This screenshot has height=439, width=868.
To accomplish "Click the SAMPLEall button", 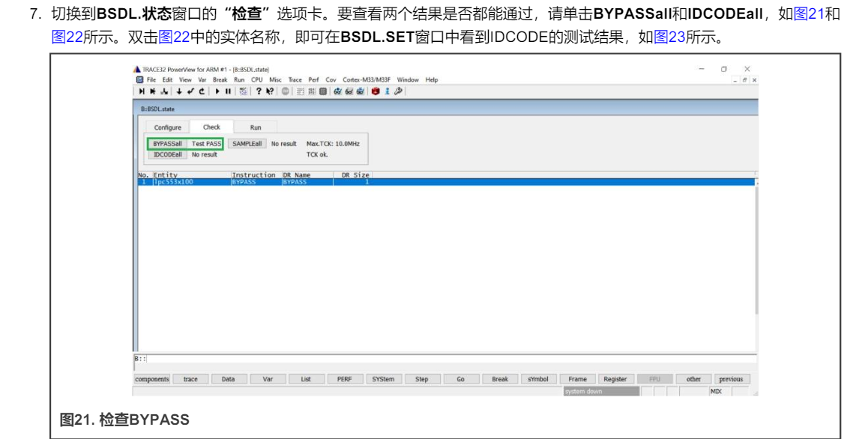I will [247, 143].
